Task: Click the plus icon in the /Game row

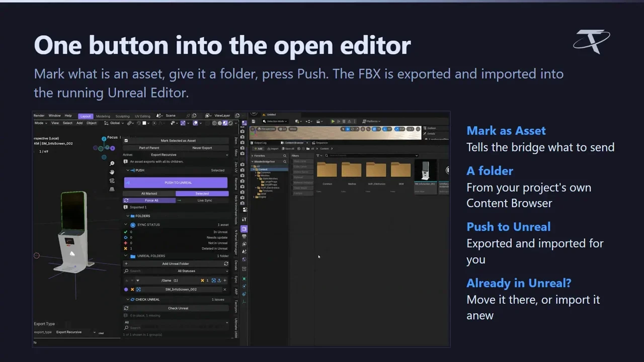Action: click(x=225, y=281)
